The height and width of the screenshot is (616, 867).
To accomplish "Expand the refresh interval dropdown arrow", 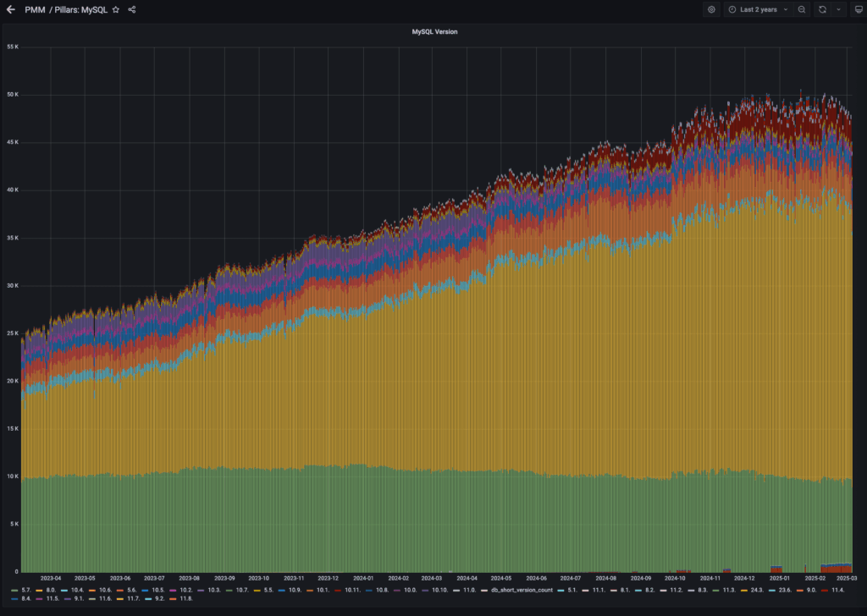I will coord(838,9).
